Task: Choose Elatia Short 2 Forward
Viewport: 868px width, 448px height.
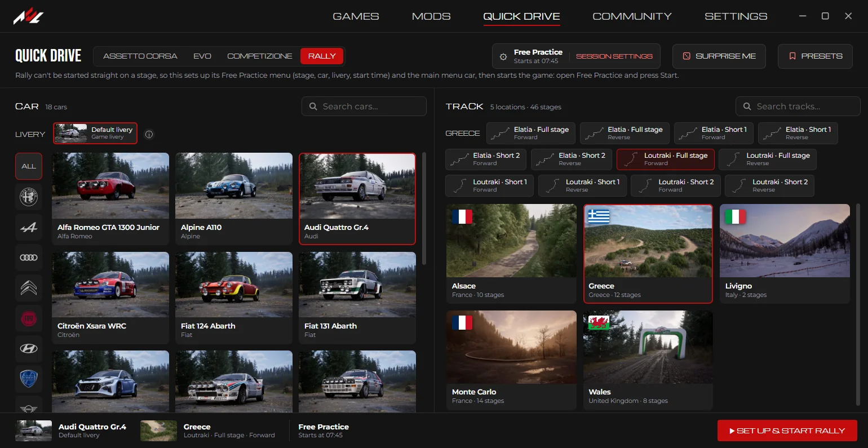Action: pyautogui.click(x=486, y=159)
